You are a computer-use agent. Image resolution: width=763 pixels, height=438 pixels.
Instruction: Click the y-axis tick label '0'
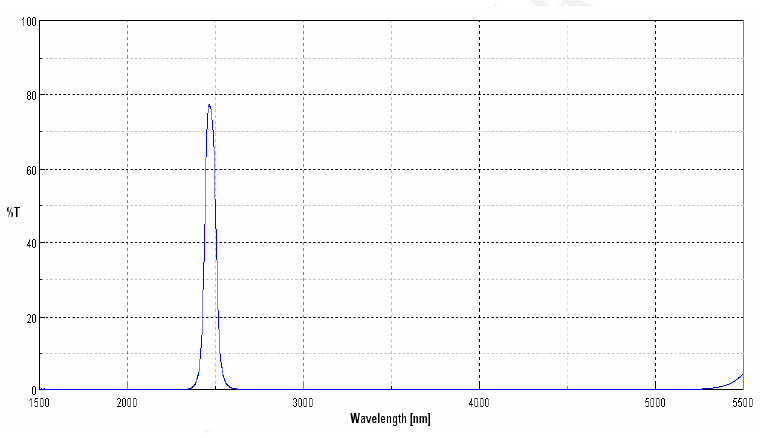pos(34,390)
